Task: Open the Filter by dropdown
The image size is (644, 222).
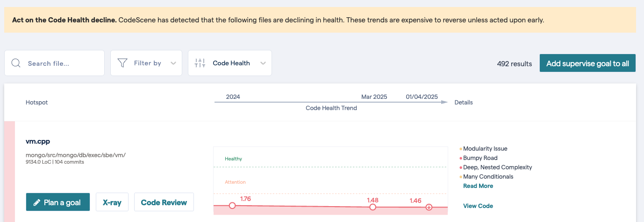Action: (146, 63)
